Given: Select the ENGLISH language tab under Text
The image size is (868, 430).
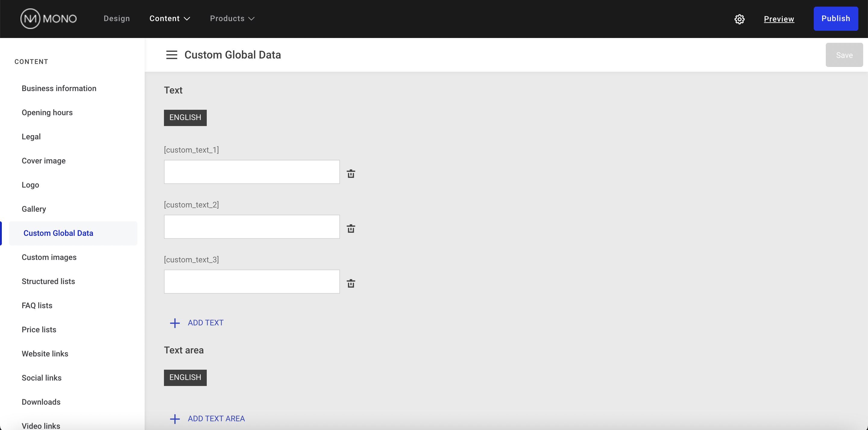Looking at the screenshot, I should click(x=185, y=118).
